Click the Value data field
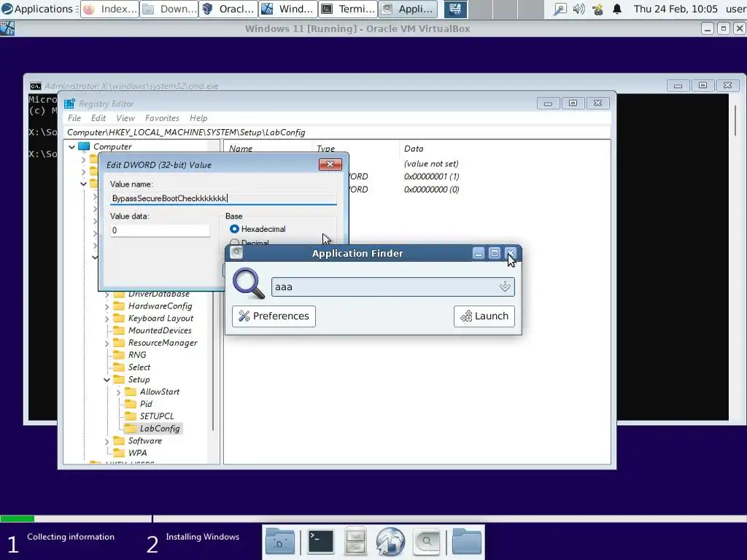Screen dimensions: 747x560 point(160,230)
